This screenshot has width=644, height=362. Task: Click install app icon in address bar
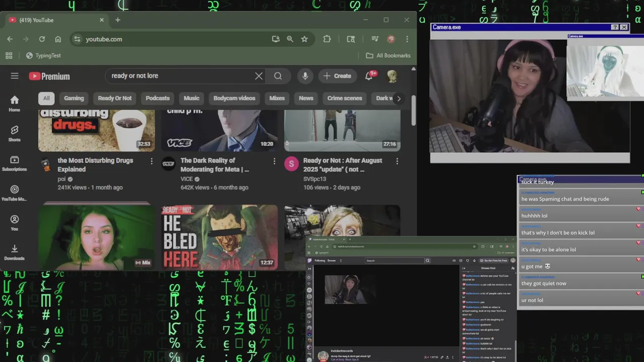pyautogui.click(x=275, y=39)
